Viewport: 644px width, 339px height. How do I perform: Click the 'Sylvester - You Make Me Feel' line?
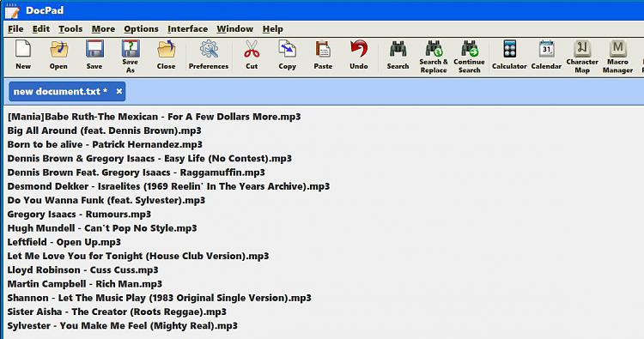pyautogui.click(x=123, y=326)
